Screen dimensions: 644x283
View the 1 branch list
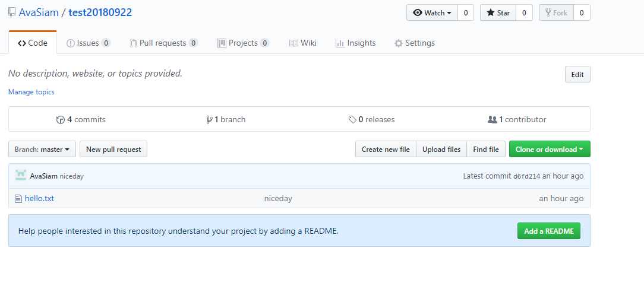point(226,119)
